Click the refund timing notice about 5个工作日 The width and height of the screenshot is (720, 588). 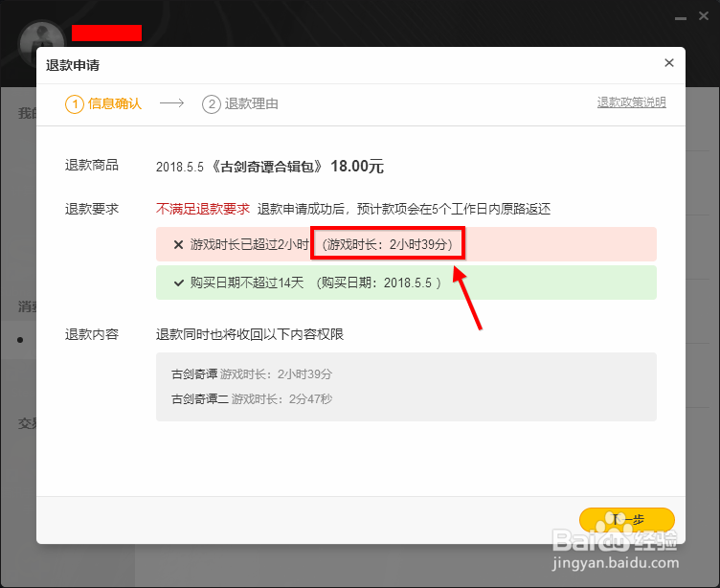pos(404,209)
